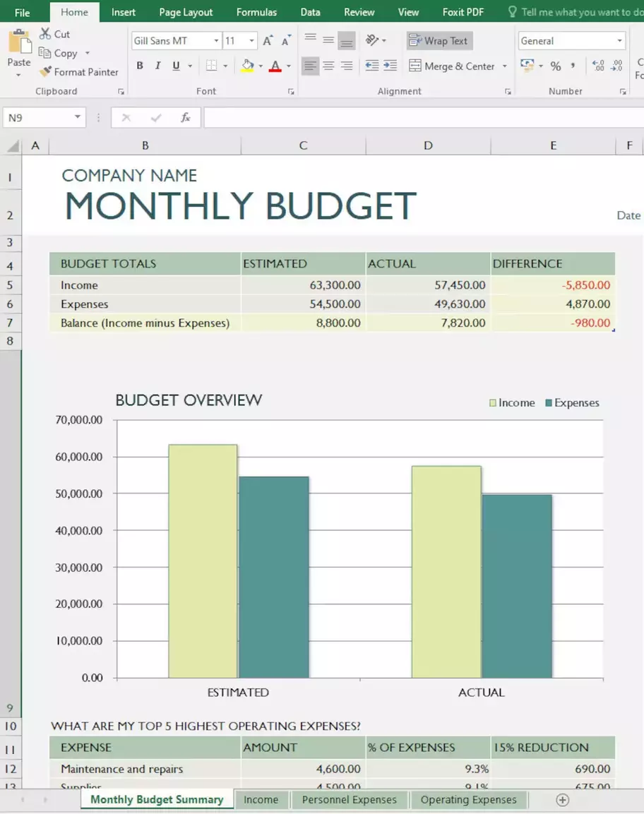Expand the General number format dropdown
This screenshot has height=814, width=644.
(619, 41)
